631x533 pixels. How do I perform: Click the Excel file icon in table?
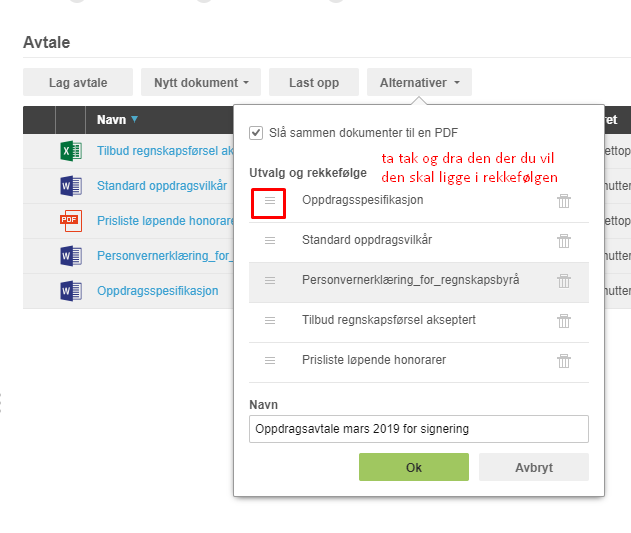[70, 152]
